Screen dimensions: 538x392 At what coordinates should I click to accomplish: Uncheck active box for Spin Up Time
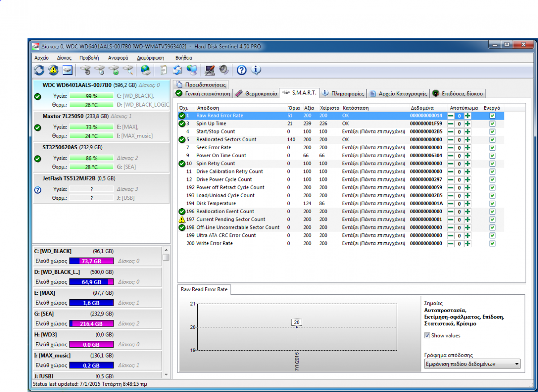tap(492, 124)
